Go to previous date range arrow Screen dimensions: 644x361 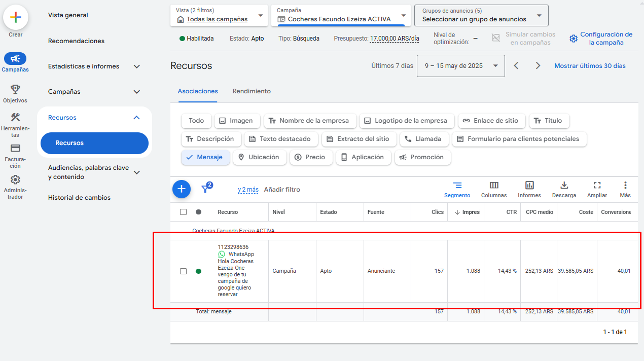point(516,66)
